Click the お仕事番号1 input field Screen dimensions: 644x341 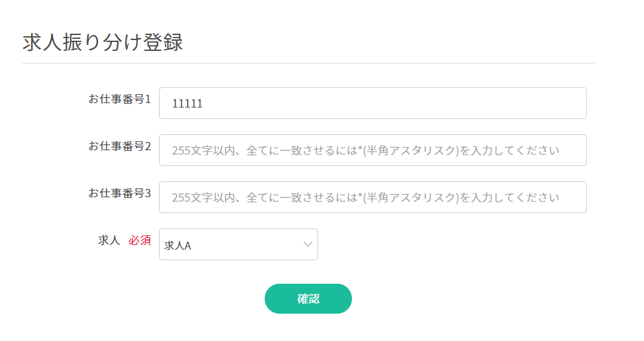point(372,103)
